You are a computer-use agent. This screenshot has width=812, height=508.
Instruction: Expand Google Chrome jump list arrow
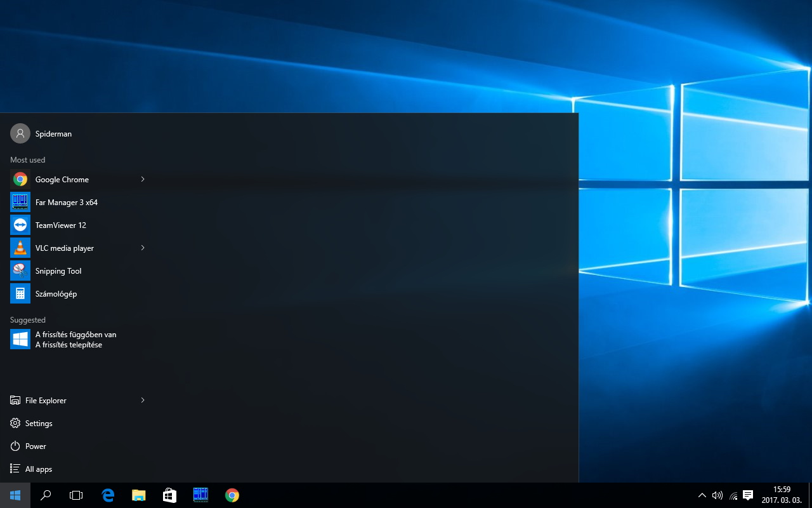pos(143,180)
